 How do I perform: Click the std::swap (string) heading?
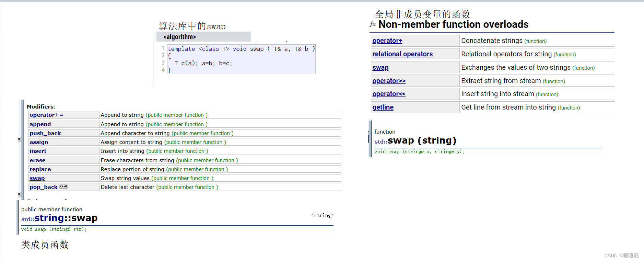[415, 140]
